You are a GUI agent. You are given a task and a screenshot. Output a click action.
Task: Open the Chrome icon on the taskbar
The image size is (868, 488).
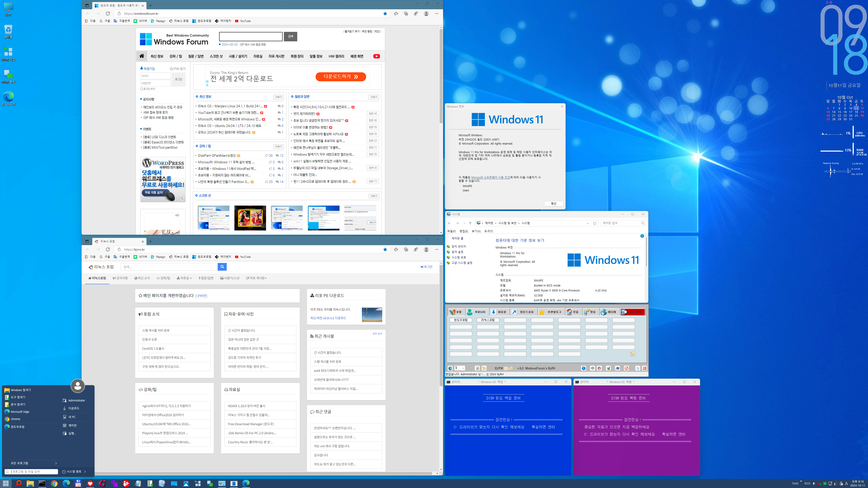pos(54,483)
